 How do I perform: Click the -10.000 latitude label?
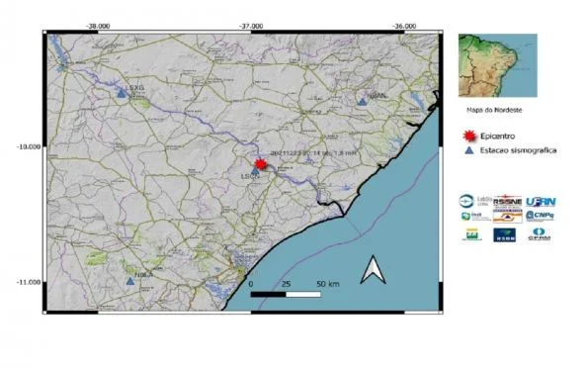(28, 146)
